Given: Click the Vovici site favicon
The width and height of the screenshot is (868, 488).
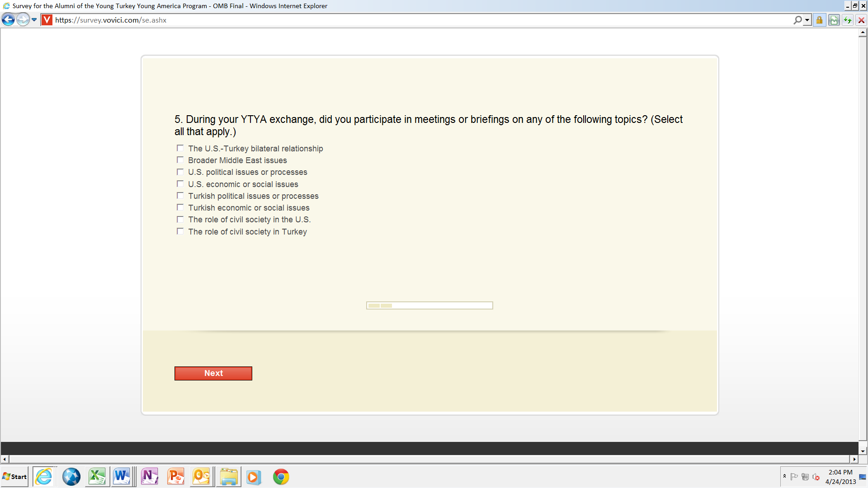Looking at the screenshot, I should point(47,20).
